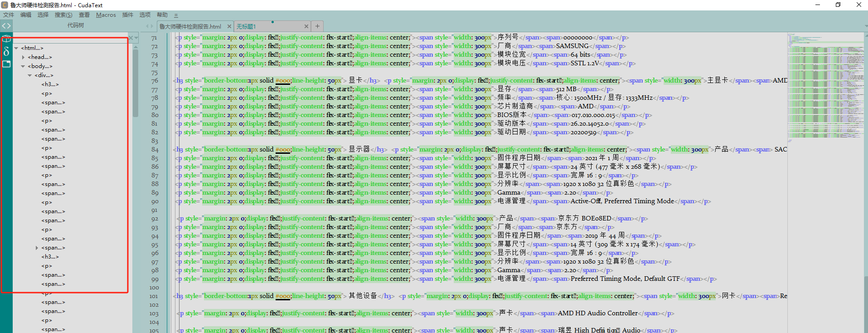
Task: Close the 无标题1 tab
Action: (x=306, y=26)
